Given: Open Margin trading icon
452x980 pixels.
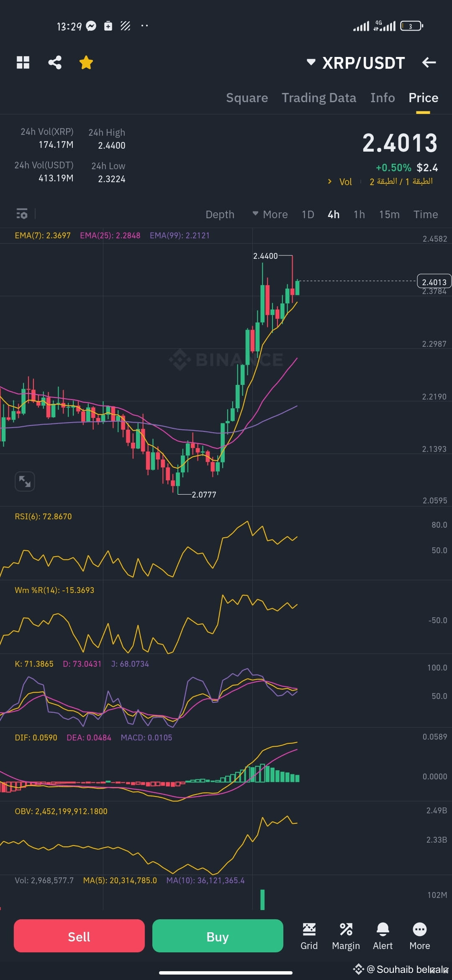Looking at the screenshot, I should [x=346, y=937].
